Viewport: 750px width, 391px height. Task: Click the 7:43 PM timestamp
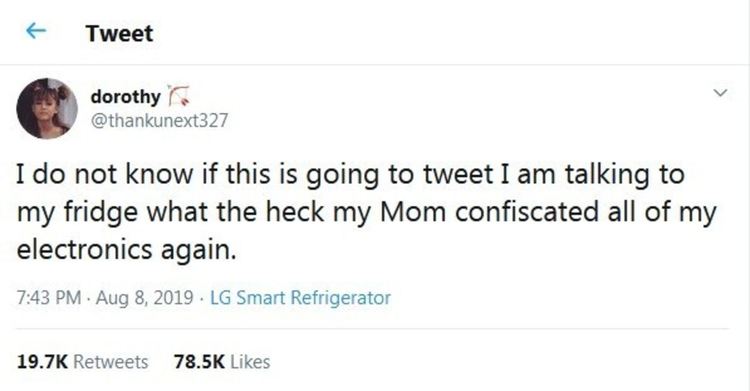click(x=49, y=298)
